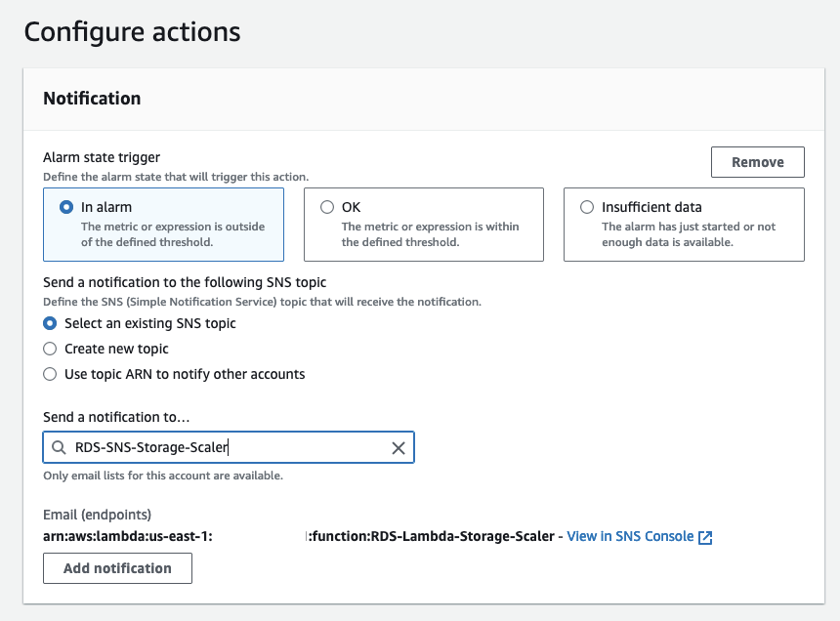Select the In alarm state trigger

(x=66, y=207)
